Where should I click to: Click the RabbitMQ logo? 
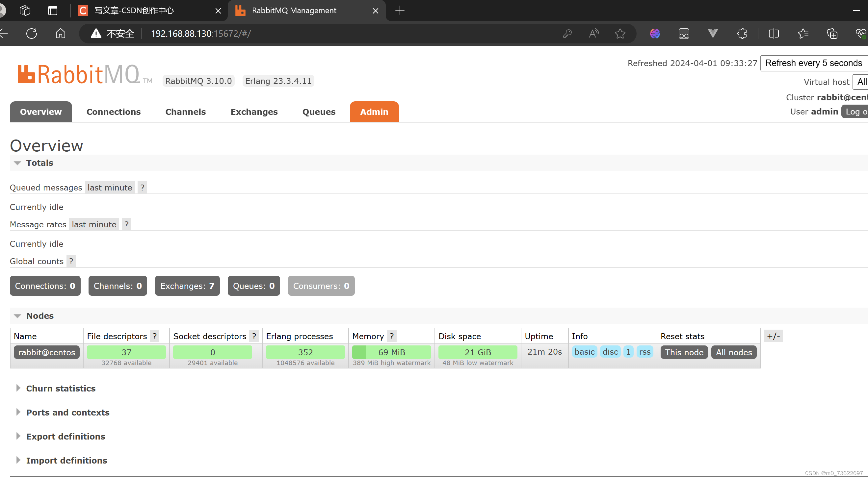click(84, 74)
